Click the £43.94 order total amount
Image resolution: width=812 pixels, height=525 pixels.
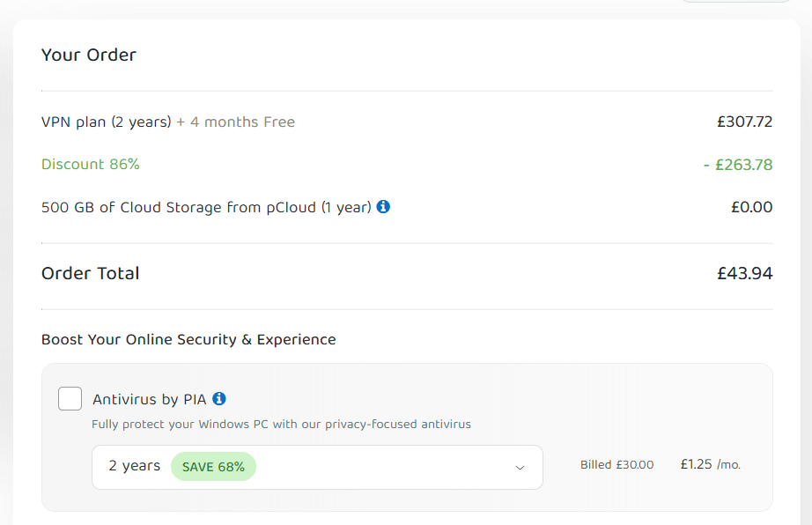coord(745,273)
